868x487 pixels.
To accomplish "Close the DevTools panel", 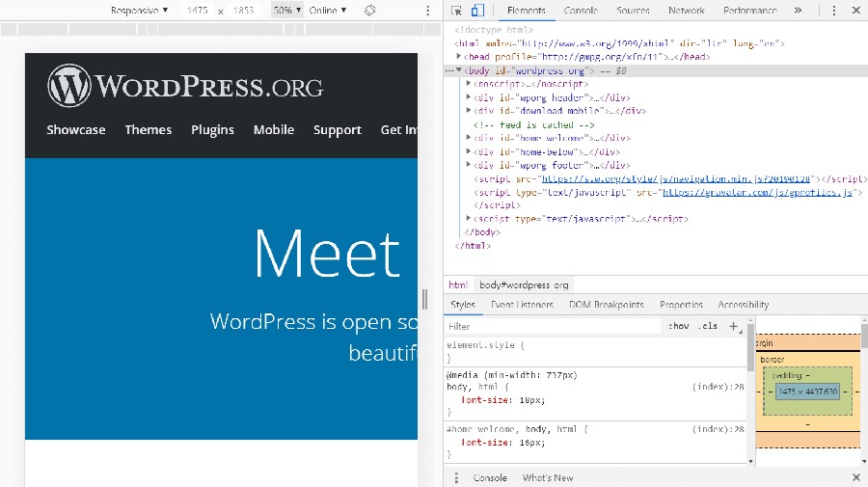I will tap(855, 10).
